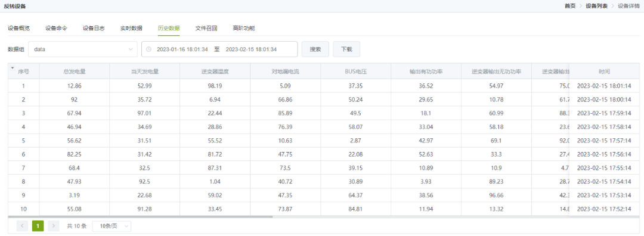Click the 时间 column header
Screen dimensions: 644x236
click(x=604, y=72)
